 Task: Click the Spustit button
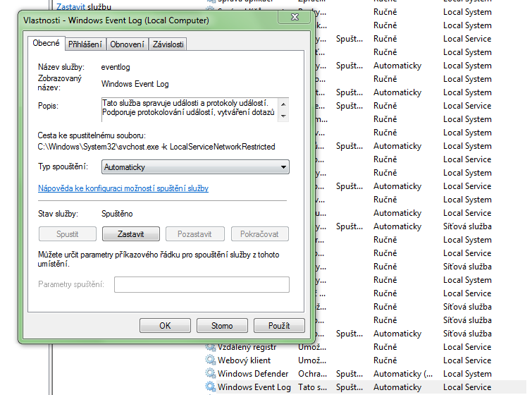click(x=68, y=234)
